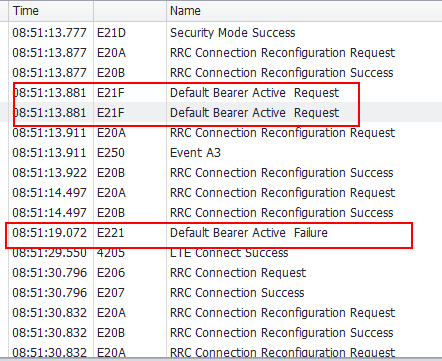Viewport: 442px width, 361px height.
Task: Click the Name column header
Action: (304, 11)
